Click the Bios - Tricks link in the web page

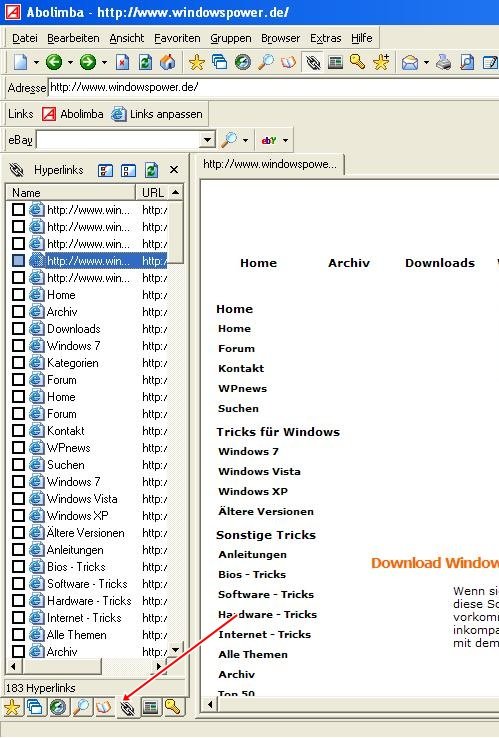[x=252, y=574]
